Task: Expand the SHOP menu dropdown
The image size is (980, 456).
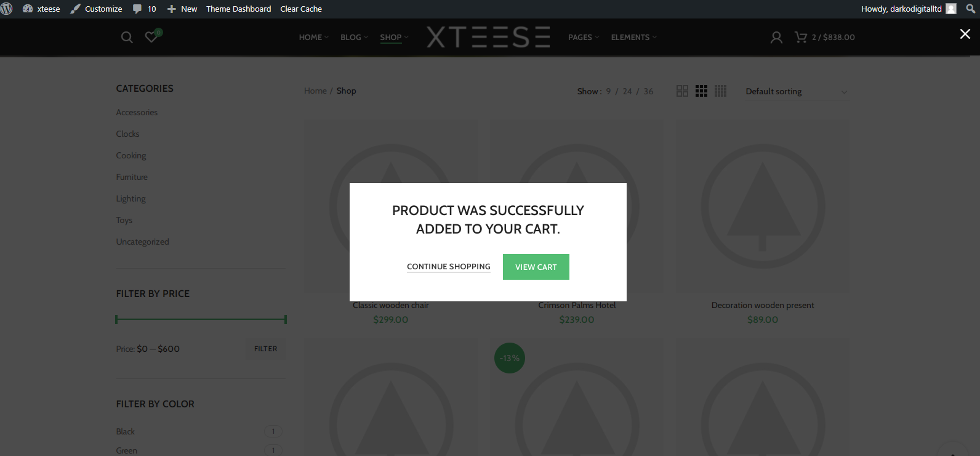Action: [394, 37]
